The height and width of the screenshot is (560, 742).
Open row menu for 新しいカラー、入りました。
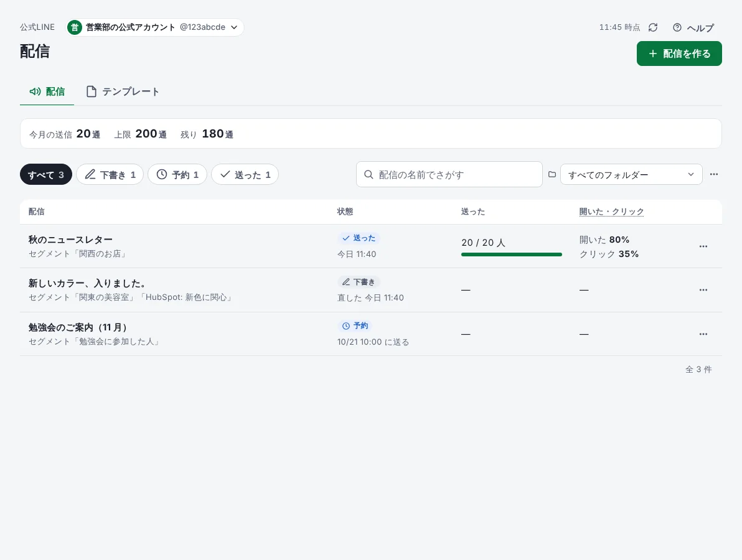[703, 290]
